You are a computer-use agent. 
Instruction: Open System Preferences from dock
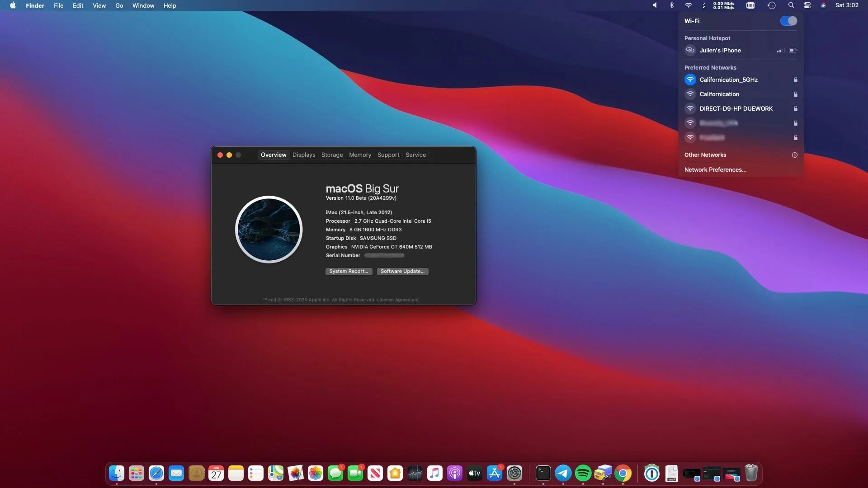(514, 473)
